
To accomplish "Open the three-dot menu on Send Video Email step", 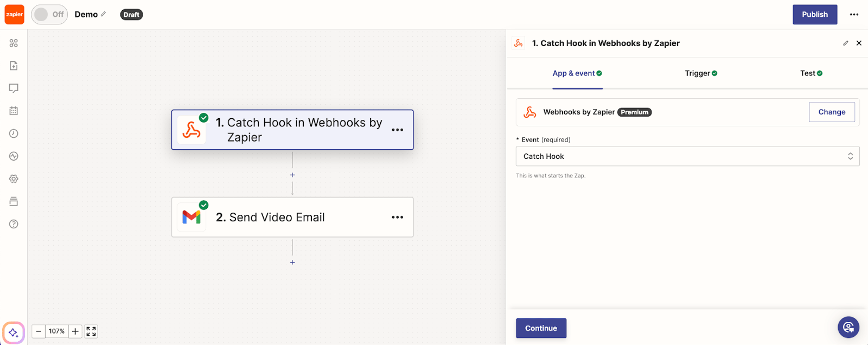I will tap(397, 217).
